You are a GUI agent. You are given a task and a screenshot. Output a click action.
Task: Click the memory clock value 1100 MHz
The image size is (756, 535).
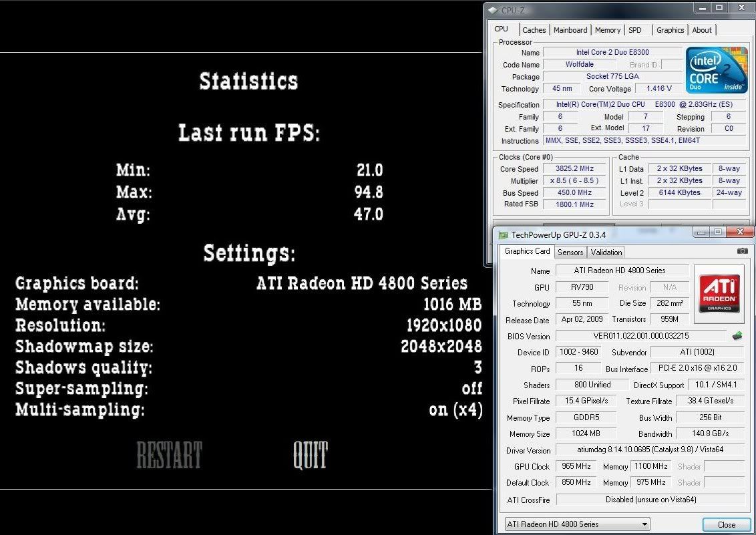[651, 466]
